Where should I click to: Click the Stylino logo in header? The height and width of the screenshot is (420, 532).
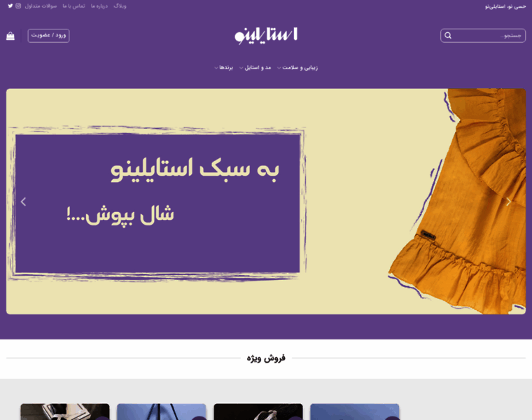tap(266, 36)
